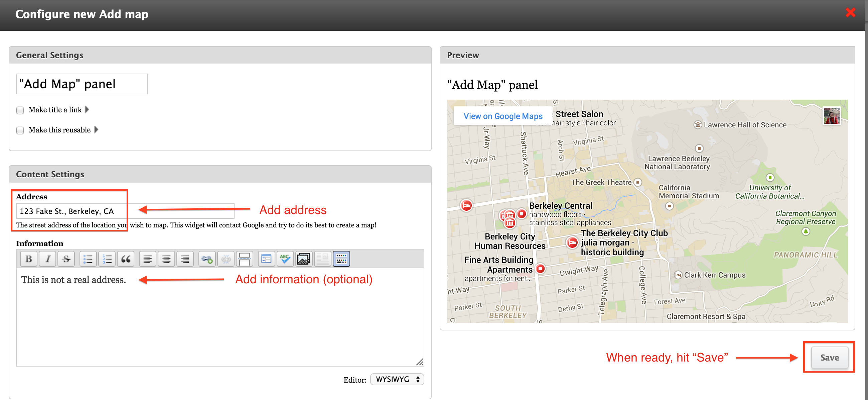
Task: Insert a numbered list
Action: (107, 259)
